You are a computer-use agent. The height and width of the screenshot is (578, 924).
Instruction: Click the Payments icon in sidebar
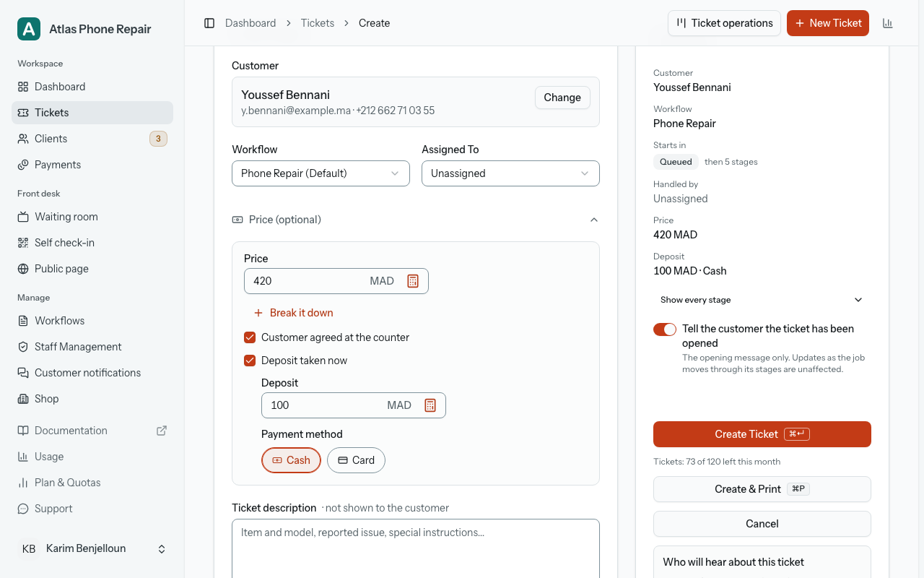tap(23, 165)
